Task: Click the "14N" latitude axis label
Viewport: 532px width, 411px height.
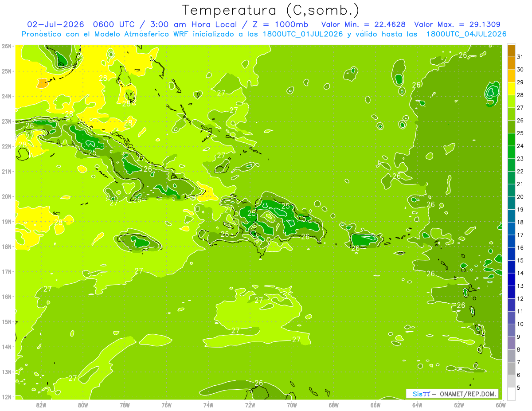Action: (x=6, y=347)
